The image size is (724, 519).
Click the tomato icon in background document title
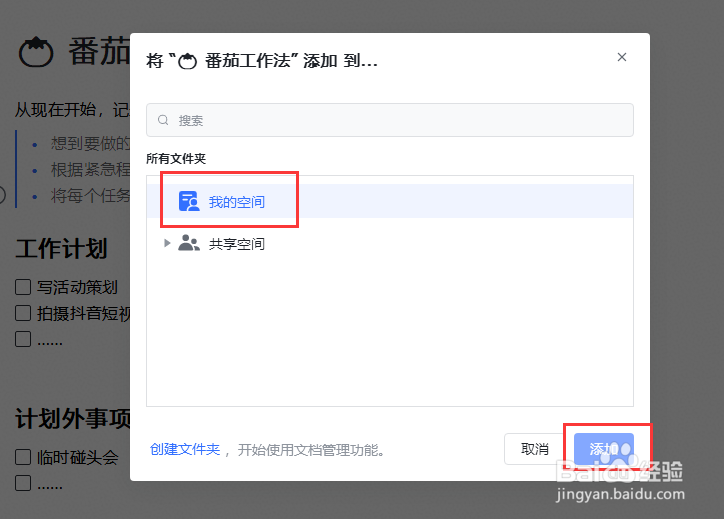[x=36, y=52]
